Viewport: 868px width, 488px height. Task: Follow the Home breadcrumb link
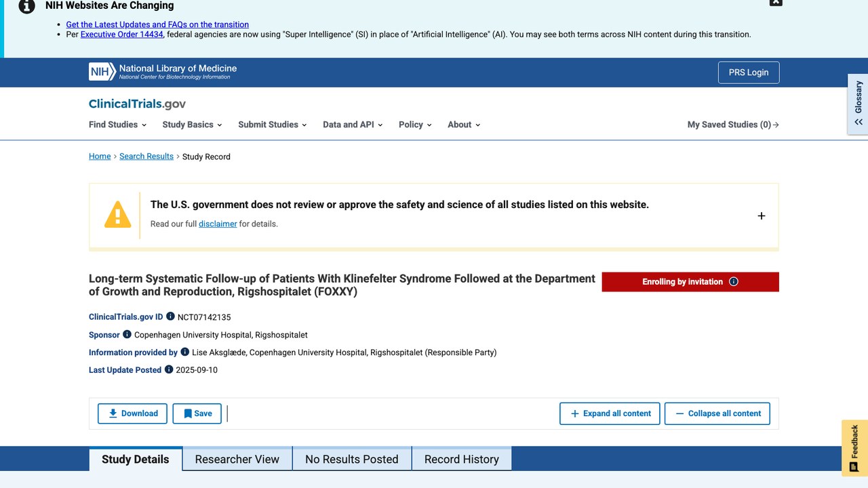tap(100, 157)
